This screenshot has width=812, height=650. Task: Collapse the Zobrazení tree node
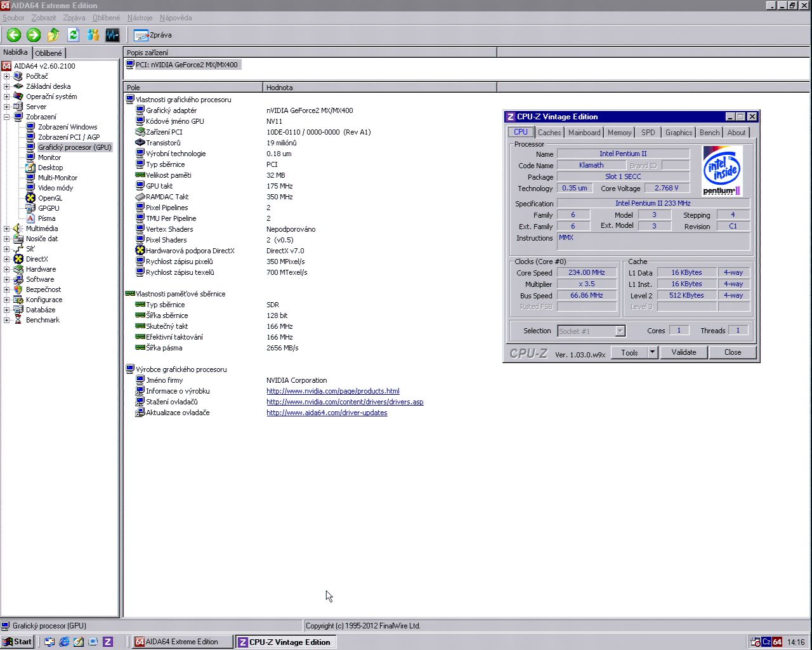7,117
